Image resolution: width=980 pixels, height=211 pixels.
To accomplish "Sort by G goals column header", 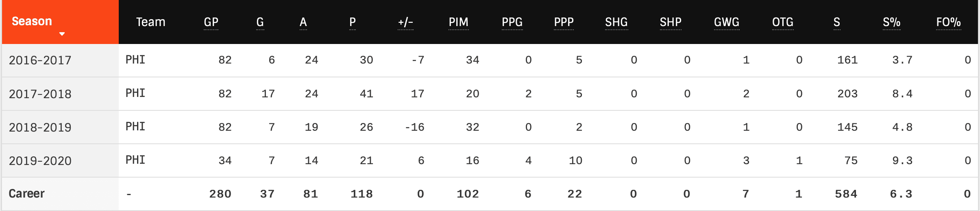I will 260,22.
